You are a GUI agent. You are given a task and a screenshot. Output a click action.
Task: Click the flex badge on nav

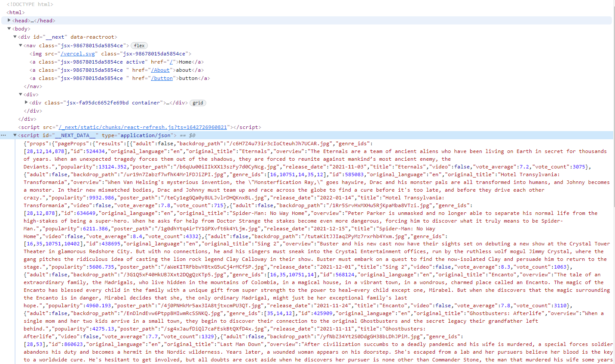pos(139,46)
